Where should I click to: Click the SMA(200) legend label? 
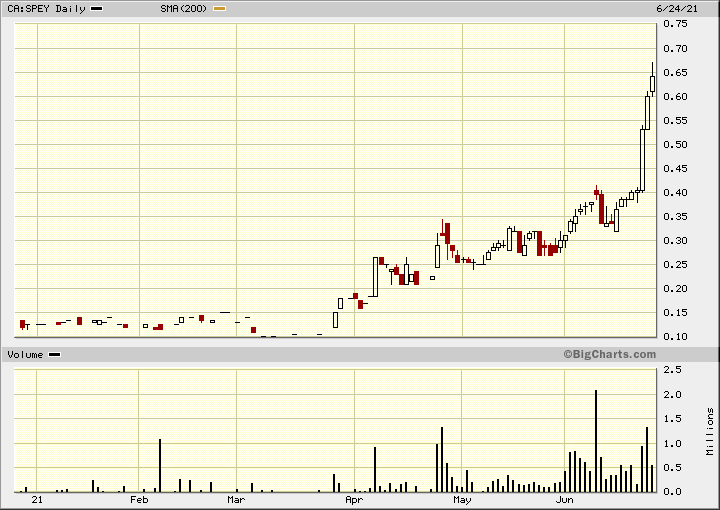click(x=184, y=9)
